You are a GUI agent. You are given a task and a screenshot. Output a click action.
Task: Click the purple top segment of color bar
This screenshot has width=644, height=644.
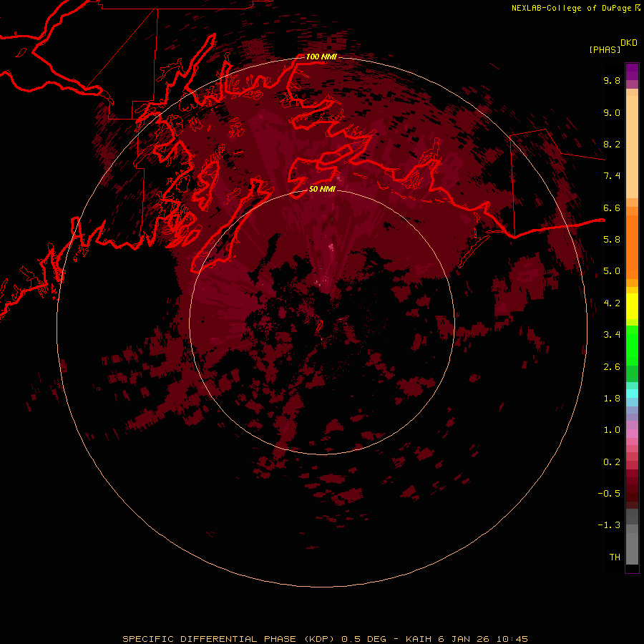pyautogui.click(x=632, y=72)
